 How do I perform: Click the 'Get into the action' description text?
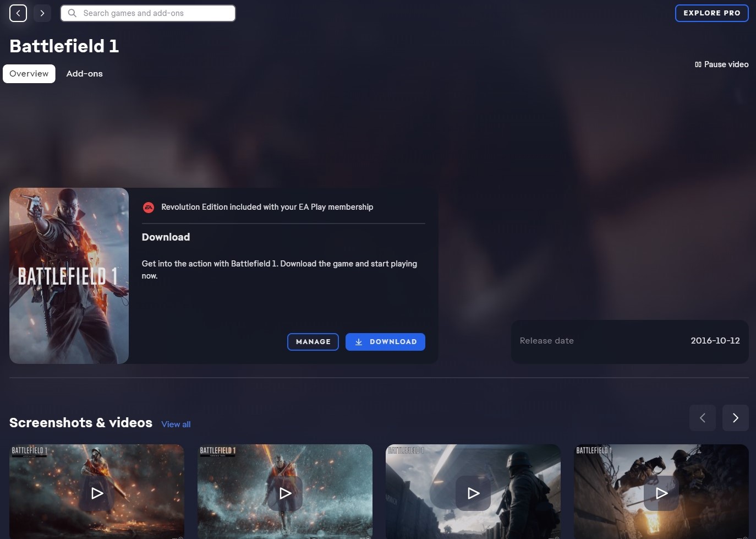(x=280, y=270)
